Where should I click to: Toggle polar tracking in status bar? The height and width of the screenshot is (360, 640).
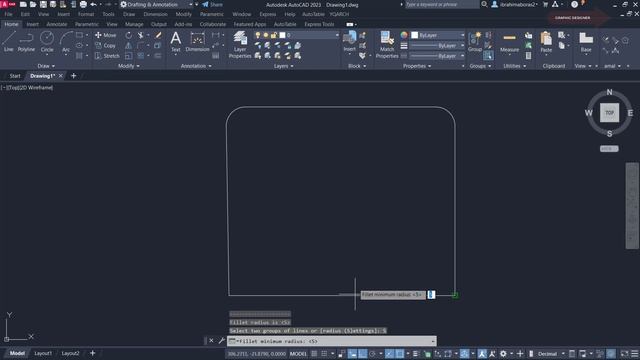372,353
